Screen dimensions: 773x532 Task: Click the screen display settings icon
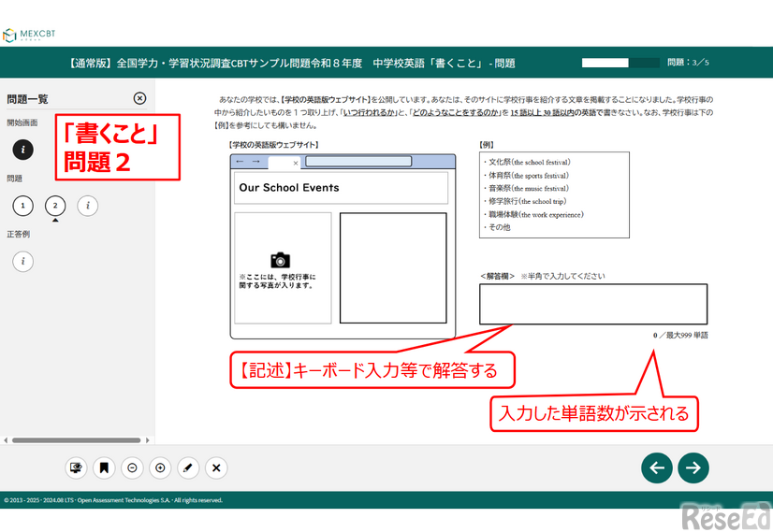76,467
